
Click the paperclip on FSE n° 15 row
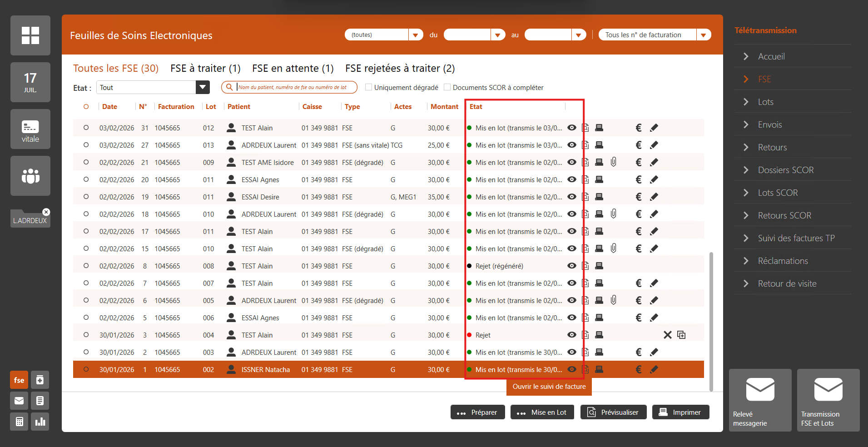(x=614, y=248)
